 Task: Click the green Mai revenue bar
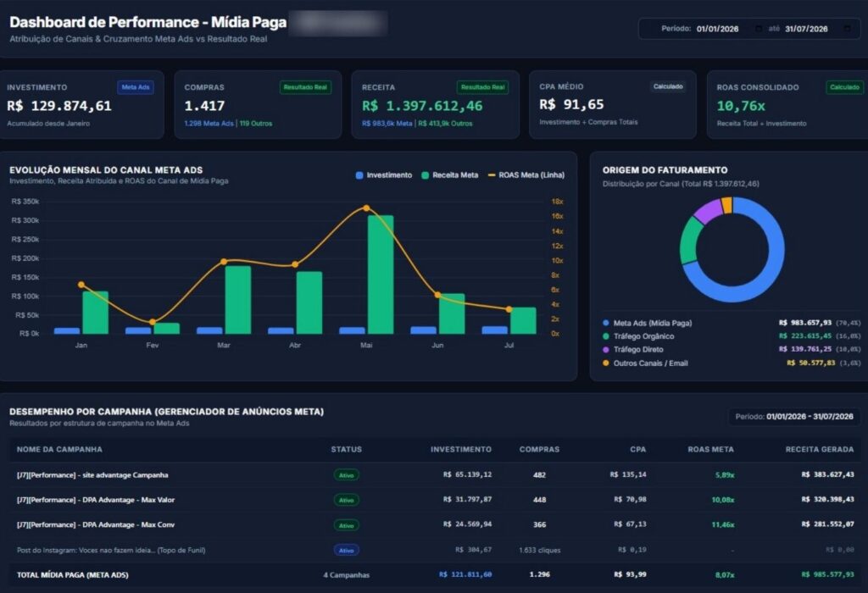pyautogui.click(x=381, y=274)
